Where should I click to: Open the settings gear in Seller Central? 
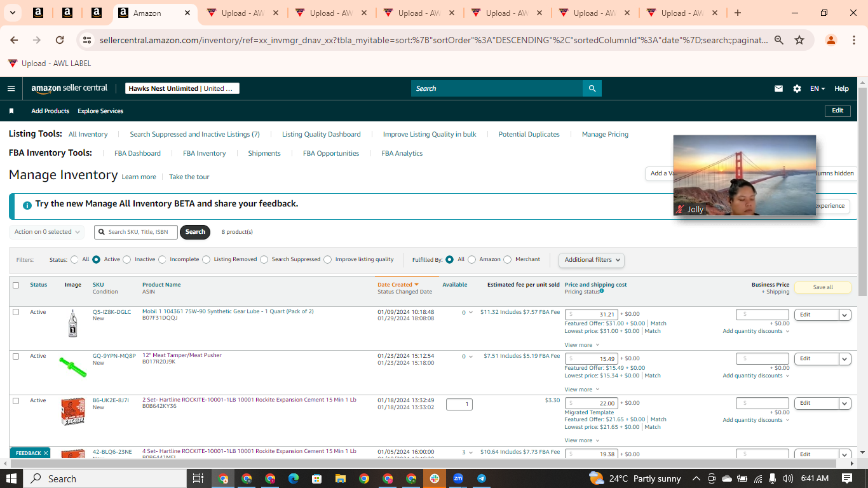(x=797, y=89)
